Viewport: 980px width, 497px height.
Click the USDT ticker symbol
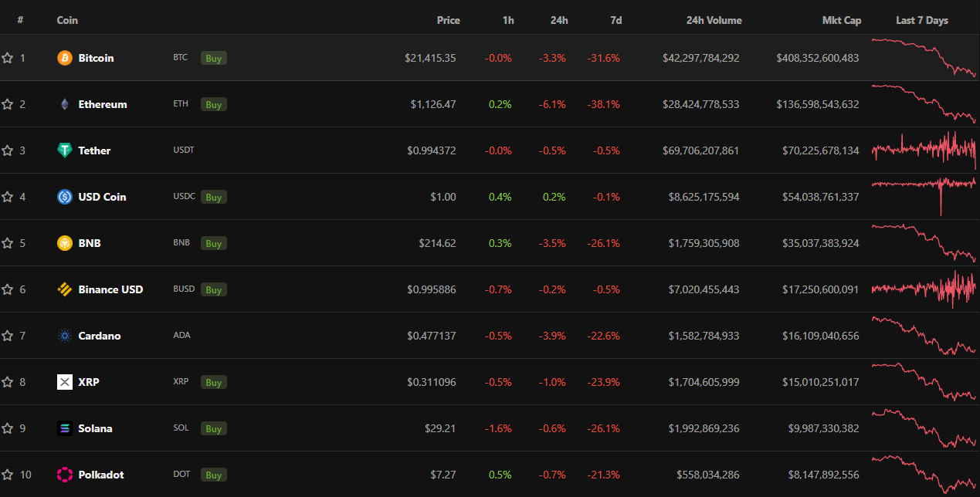184,150
